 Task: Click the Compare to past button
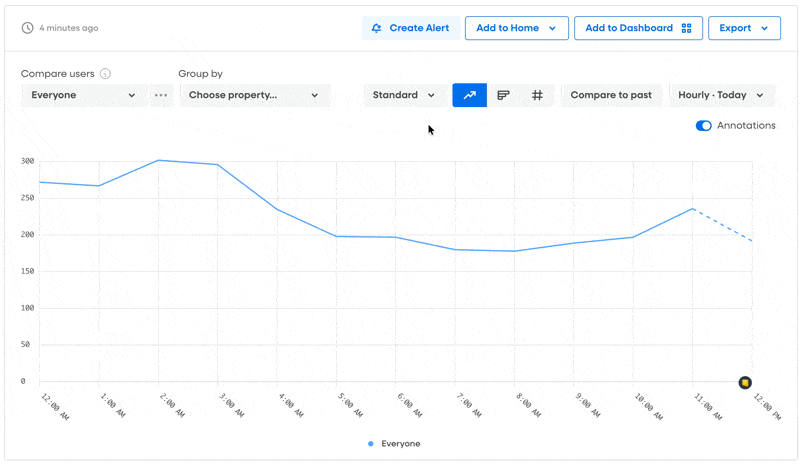(611, 95)
